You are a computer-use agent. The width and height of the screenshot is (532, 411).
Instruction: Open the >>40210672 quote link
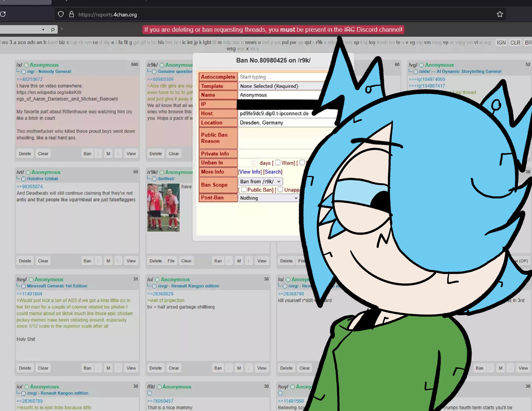30,79
